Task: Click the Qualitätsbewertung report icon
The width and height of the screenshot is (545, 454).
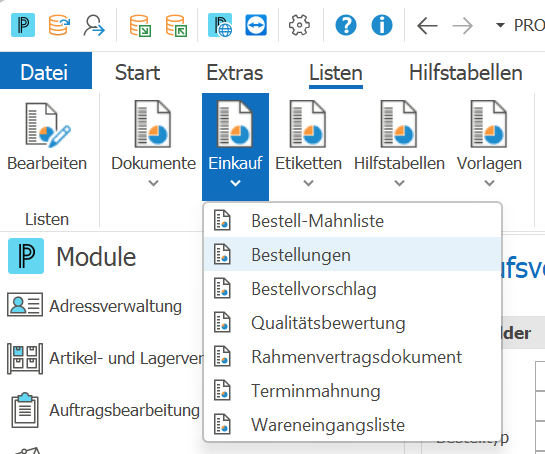Action: (222, 323)
